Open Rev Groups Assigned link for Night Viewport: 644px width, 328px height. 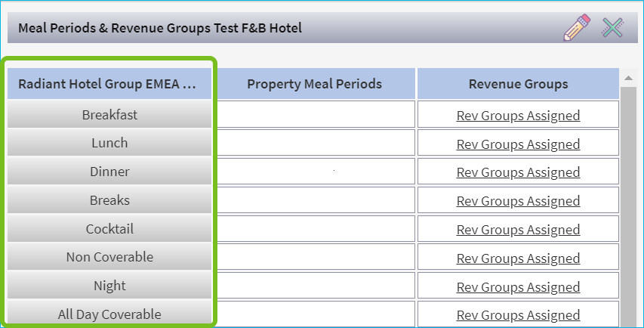[518, 286]
